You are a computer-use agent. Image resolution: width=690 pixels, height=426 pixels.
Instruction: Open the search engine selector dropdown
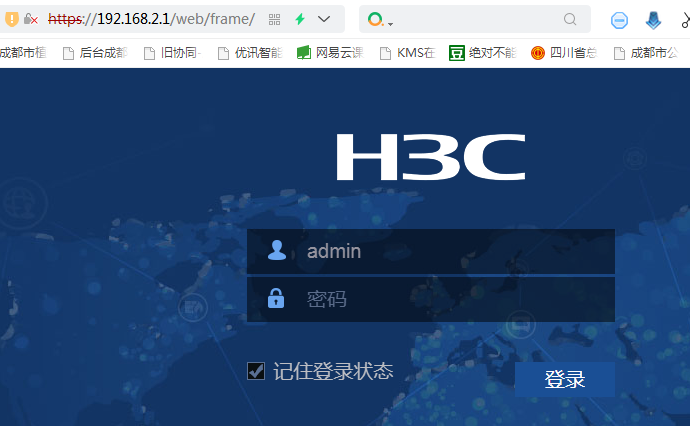[380, 19]
